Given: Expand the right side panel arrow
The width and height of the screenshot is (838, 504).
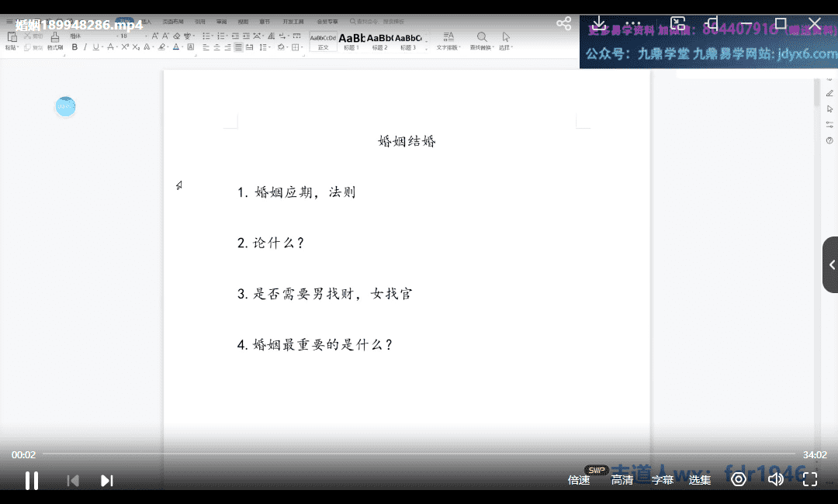Looking at the screenshot, I should (x=831, y=264).
